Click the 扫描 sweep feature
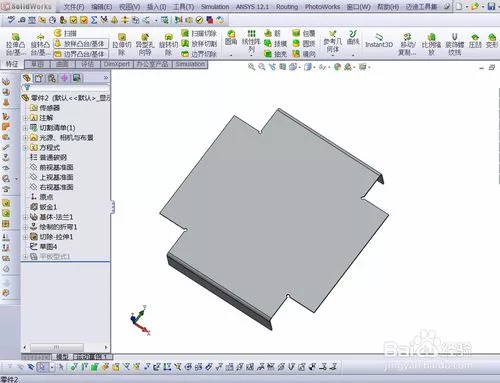This screenshot has height=383, width=500. tap(66, 33)
